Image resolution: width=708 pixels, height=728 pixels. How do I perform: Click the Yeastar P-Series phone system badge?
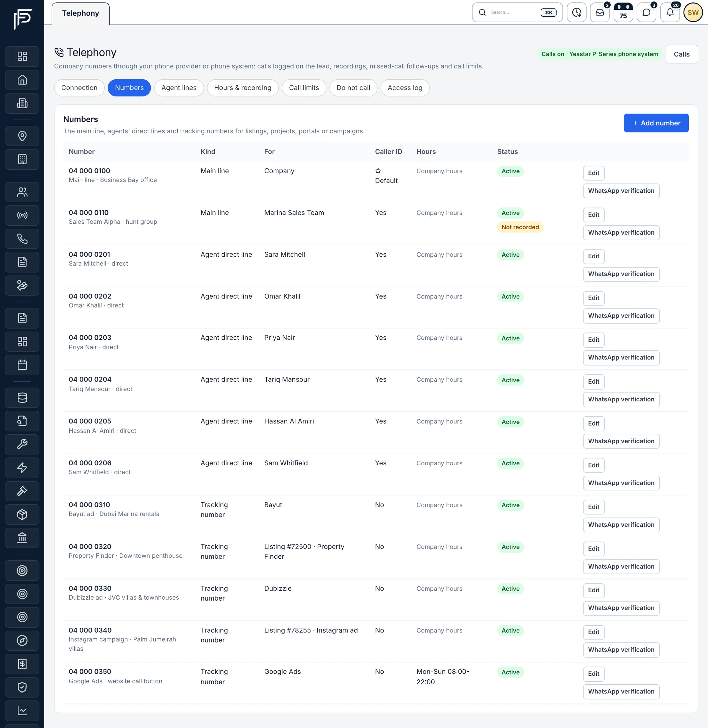point(599,54)
